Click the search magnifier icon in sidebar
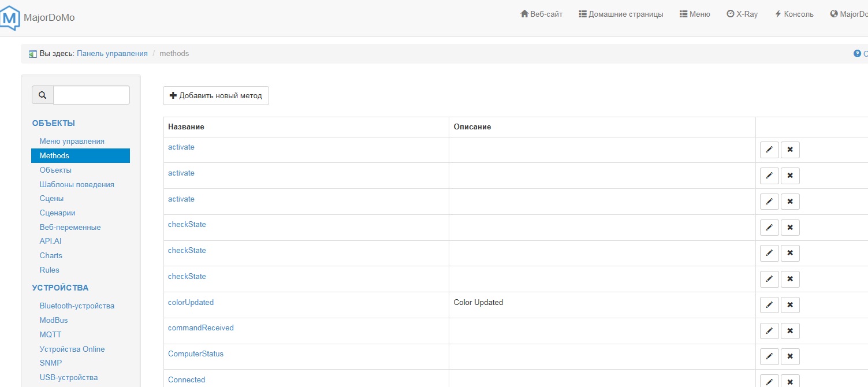Viewport: 868px width, 387px height. point(42,95)
